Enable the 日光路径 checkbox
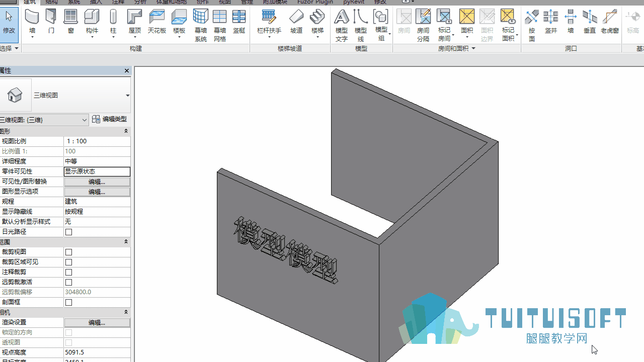Image resolution: width=644 pixels, height=362 pixels. tap(69, 232)
